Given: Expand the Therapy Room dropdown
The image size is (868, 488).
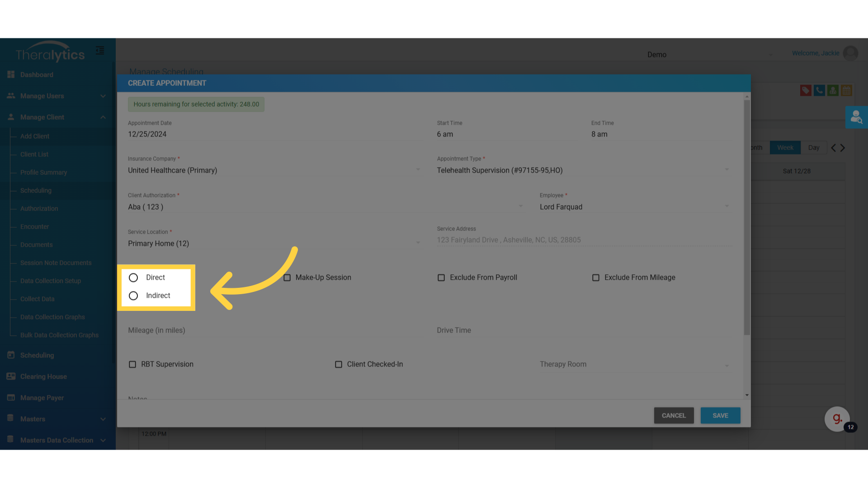Looking at the screenshot, I should pyautogui.click(x=634, y=364).
